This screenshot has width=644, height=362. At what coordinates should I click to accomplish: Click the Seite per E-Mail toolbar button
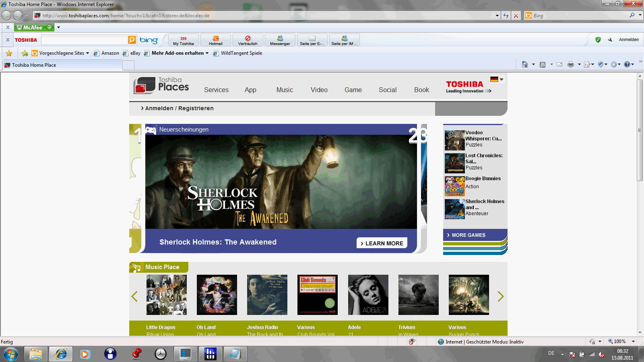[312, 40]
